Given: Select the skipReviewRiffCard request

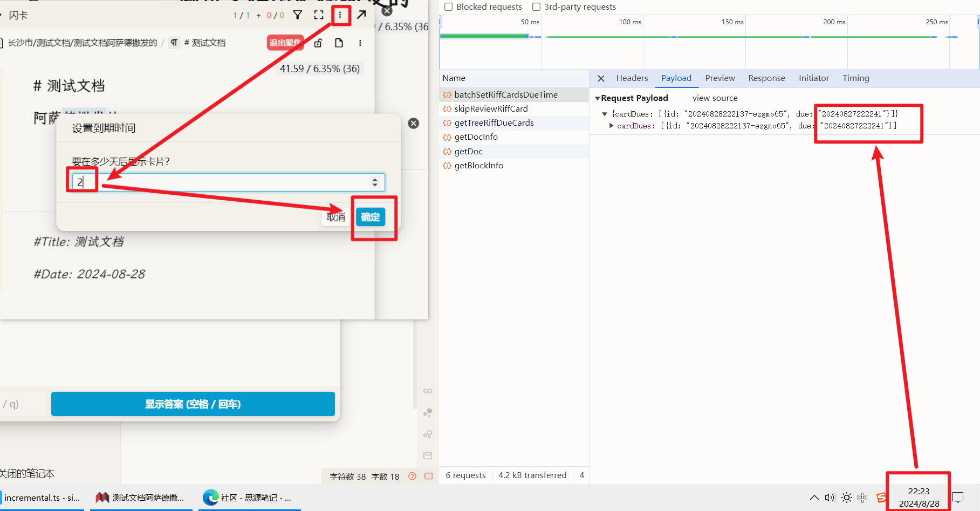Looking at the screenshot, I should click(x=514, y=109).
